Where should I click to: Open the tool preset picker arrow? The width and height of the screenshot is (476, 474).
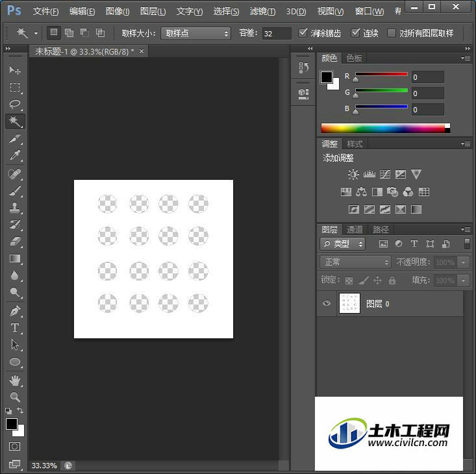point(36,33)
